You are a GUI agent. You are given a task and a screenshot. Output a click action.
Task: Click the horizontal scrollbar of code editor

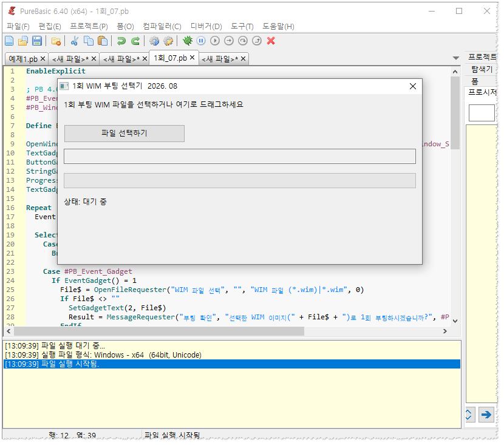pyautogui.click(x=159, y=331)
